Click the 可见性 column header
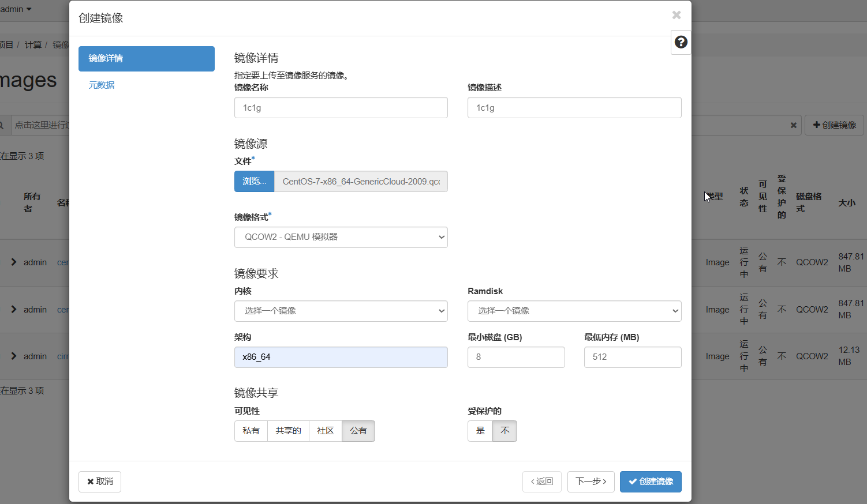Viewport: 867px width, 504px height. point(763,197)
